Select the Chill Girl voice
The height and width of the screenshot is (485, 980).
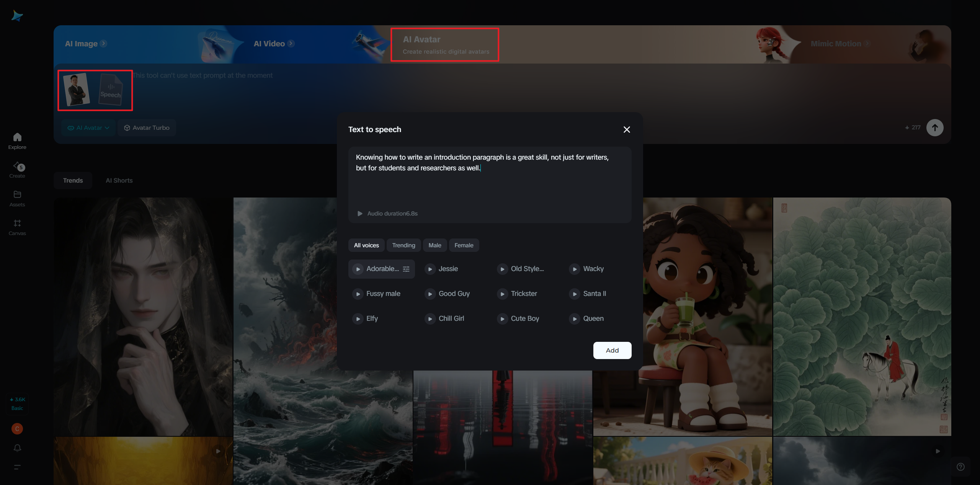(x=451, y=318)
